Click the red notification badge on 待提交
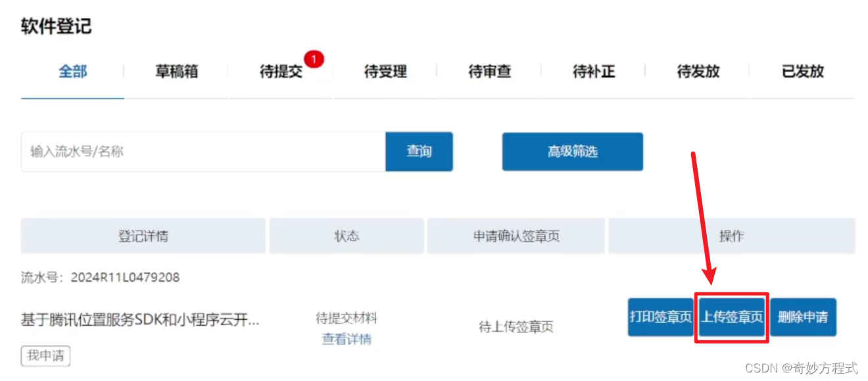The width and height of the screenshot is (868, 381). pyautogui.click(x=314, y=60)
